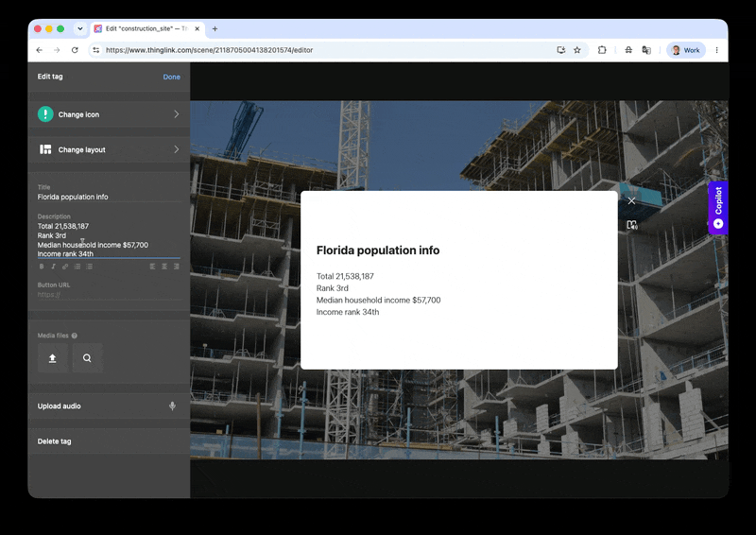Close the construction_site browser tab
Screen dimensions: 756x535
tap(198, 29)
